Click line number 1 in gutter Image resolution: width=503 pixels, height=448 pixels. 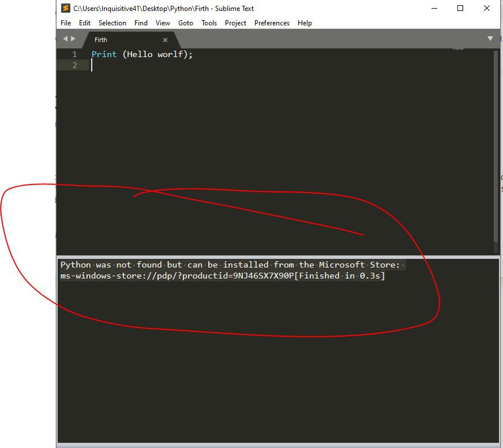(x=74, y=54)
